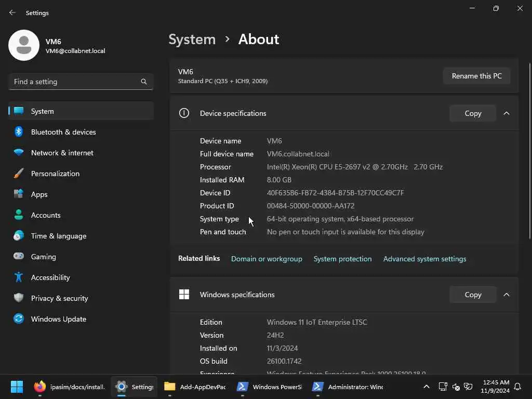
Task: Open Domain or workgroup link
Action: point(267,259)
